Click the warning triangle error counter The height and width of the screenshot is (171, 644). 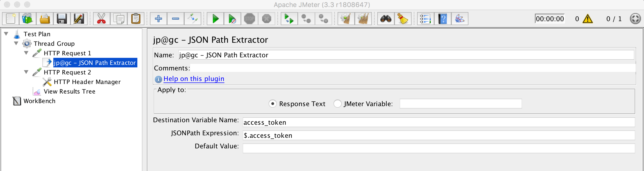pyautogui.click(x=587, y=19)
